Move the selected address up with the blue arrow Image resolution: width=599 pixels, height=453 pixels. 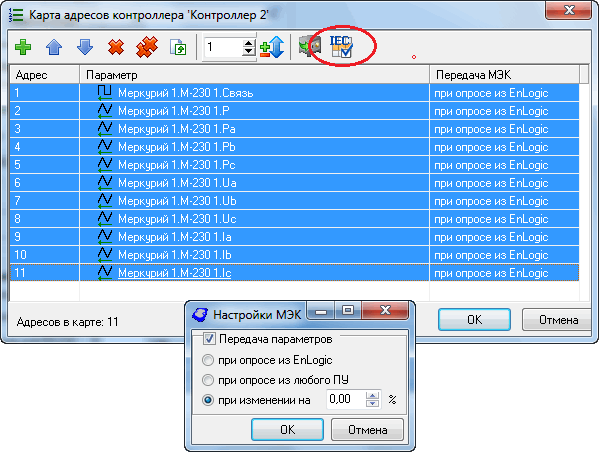54,47
